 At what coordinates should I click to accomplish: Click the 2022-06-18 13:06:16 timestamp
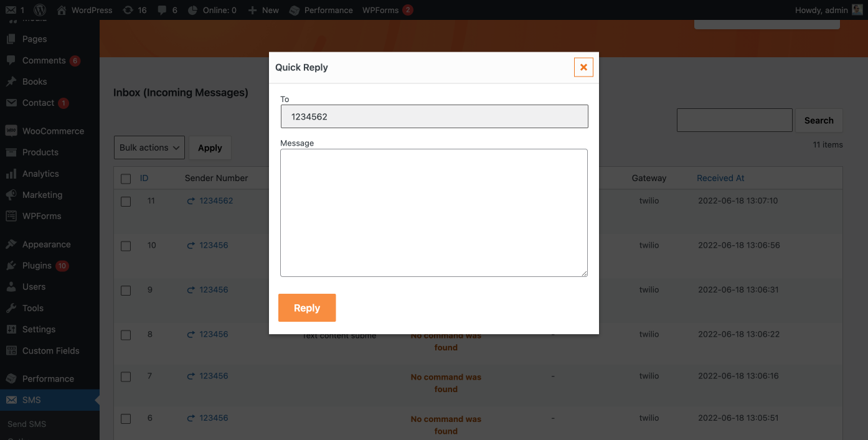click(738, 376)
